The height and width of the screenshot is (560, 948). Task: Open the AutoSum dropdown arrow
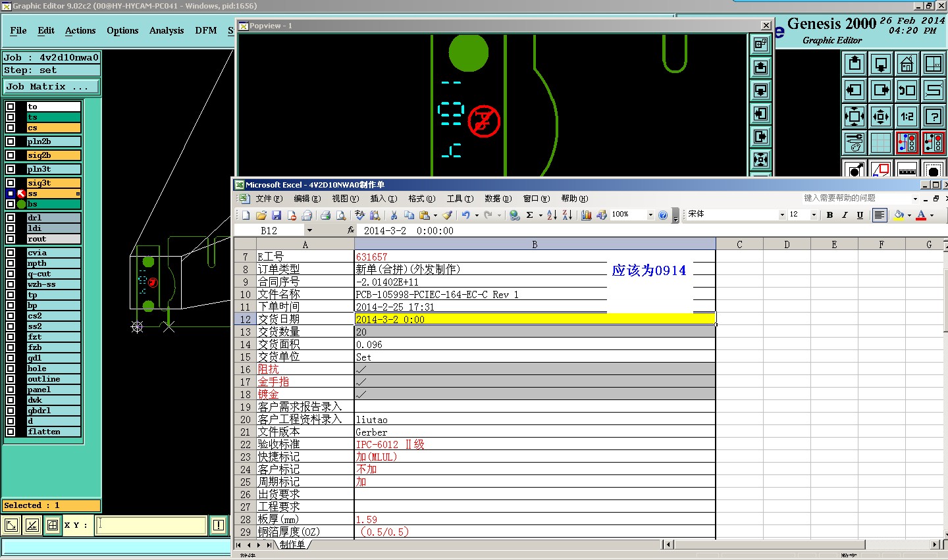coord(540,215)
